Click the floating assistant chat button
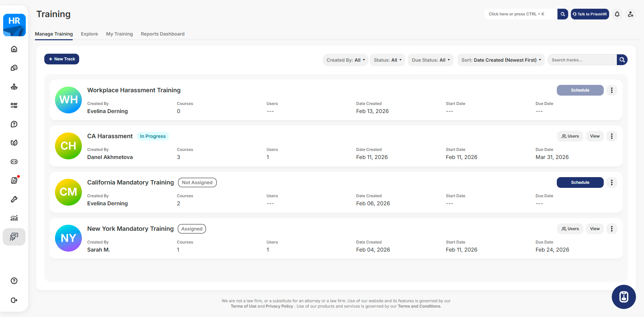This screenshot has width=644, height=317. 624,297
